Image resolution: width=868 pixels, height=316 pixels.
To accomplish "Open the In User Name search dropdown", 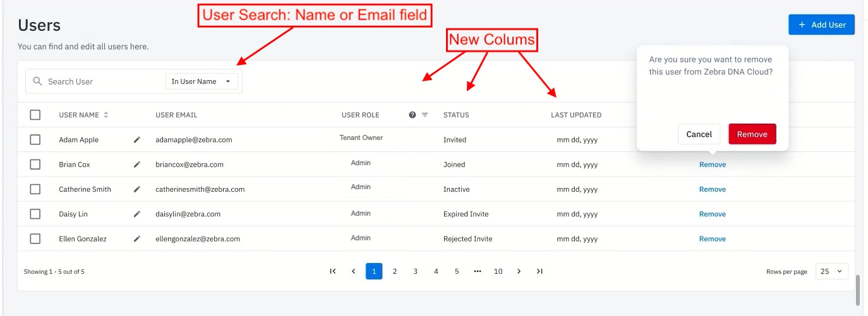I will (x=202, y=81).
